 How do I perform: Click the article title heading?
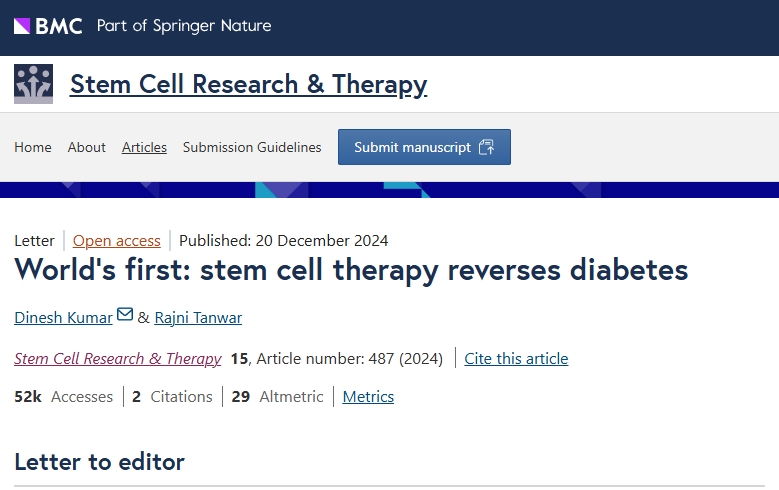click(351, 270)
